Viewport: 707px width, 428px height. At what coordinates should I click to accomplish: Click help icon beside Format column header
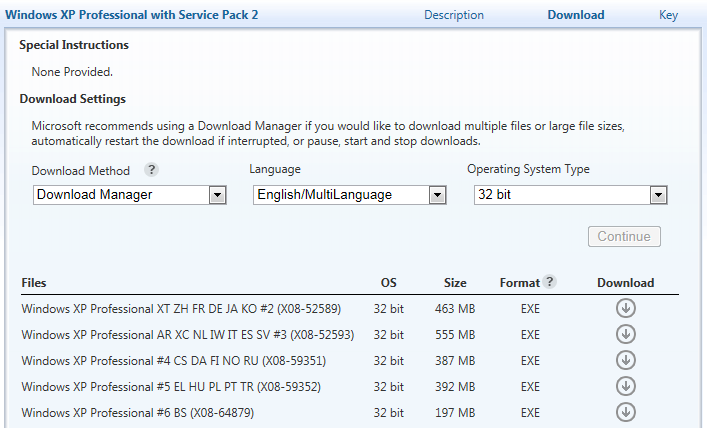[550, 283]
